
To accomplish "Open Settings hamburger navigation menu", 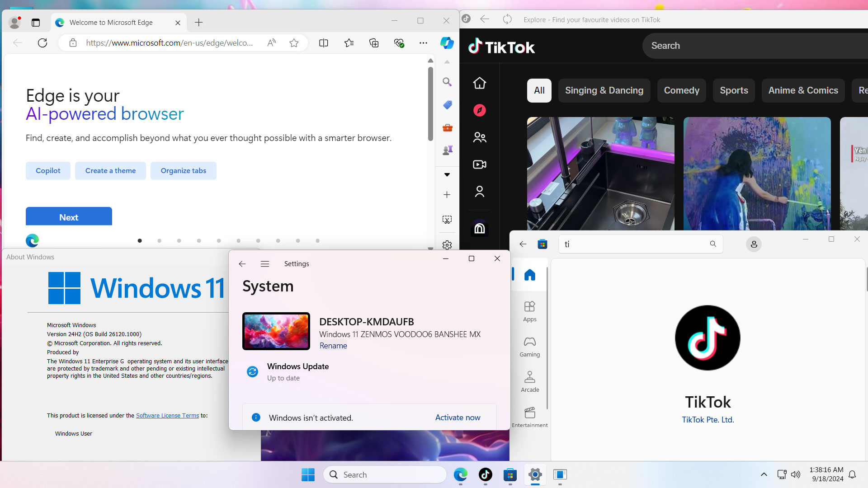I will (x=265, y=264).
